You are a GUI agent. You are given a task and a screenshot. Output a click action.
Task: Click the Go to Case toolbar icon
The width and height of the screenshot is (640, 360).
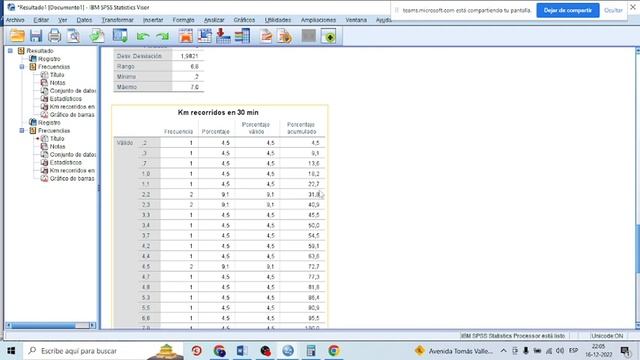click(x=204, y=36)
